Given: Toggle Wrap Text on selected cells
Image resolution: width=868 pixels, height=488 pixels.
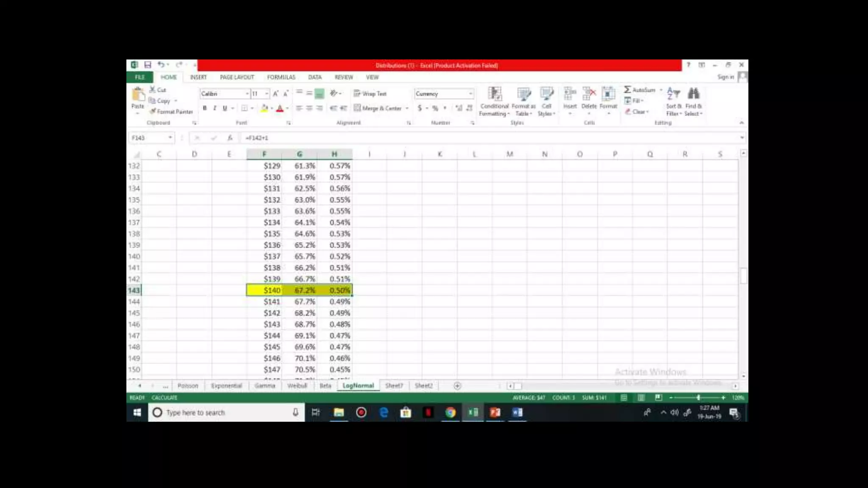Looking at the screenshot, I should [x=370, y=94].
